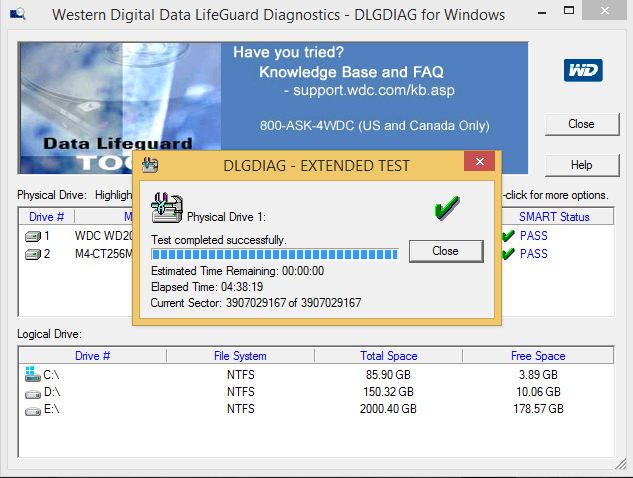
Task: Click the D:\ drive icon
Action: pyautogui.click(x=33, y=393)
